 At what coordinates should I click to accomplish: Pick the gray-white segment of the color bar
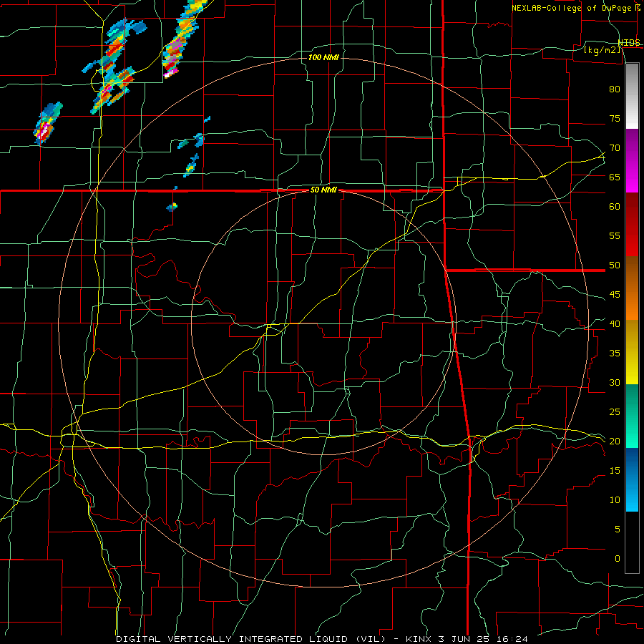pyautogui.click(x=632, y=96)
